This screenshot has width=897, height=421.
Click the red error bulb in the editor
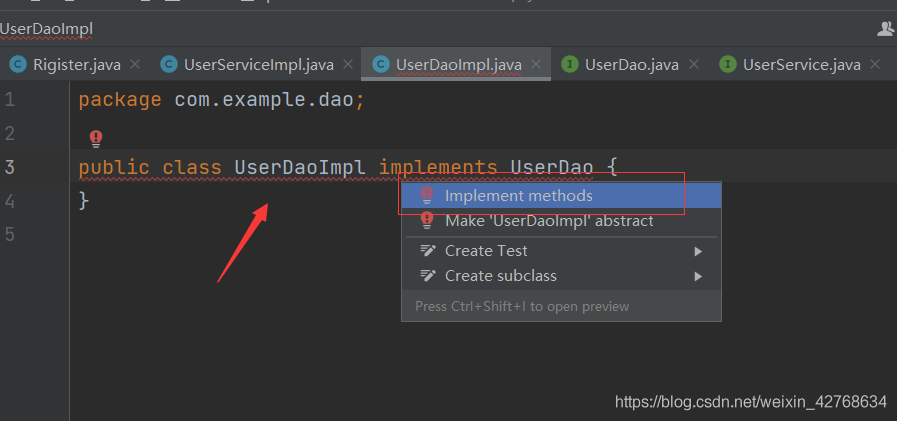click(96, 139)
